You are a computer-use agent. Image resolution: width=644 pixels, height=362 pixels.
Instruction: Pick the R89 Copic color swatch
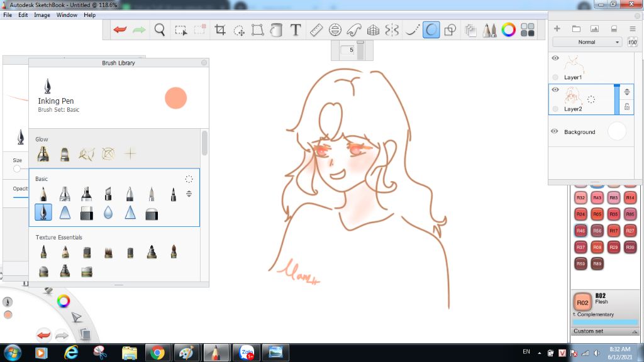[597, 263]
